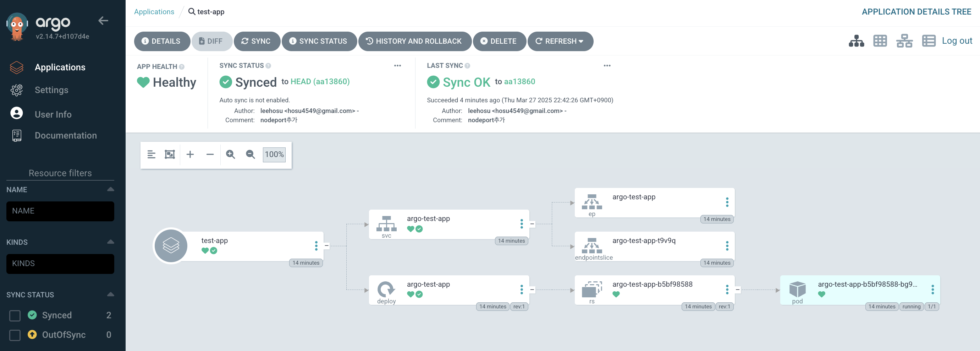980x351 pixels.
Task: Select argo-test-app ep node icon
Action: [591, 202]
